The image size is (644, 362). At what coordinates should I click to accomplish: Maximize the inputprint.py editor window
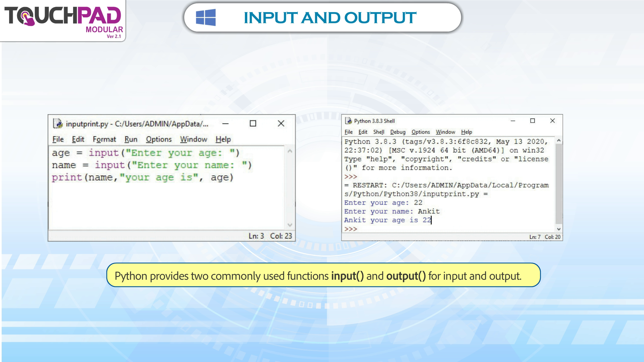(253, 124)
